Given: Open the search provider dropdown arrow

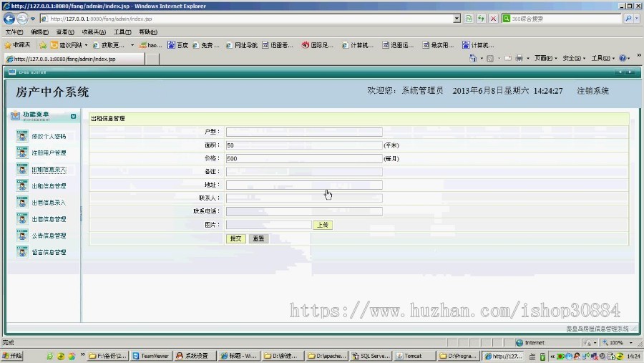Looking at the screenshot, I should 637,19.
